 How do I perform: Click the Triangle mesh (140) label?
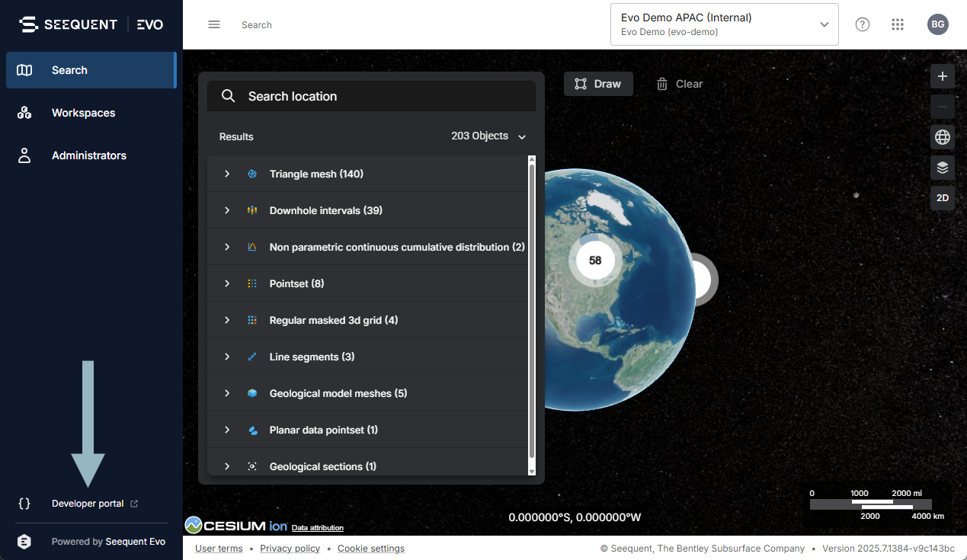tap(316, 174)
